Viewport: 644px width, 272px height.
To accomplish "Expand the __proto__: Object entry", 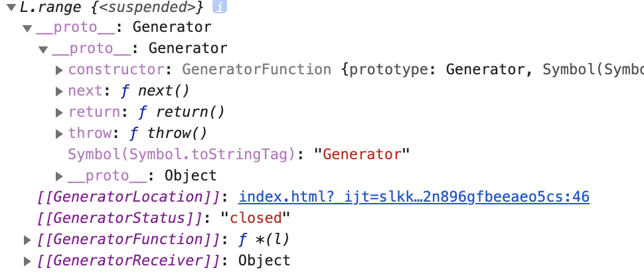I will 59,176.
